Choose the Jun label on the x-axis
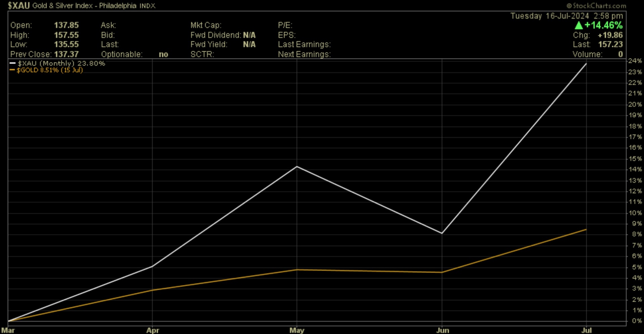 tap(442, 330)
